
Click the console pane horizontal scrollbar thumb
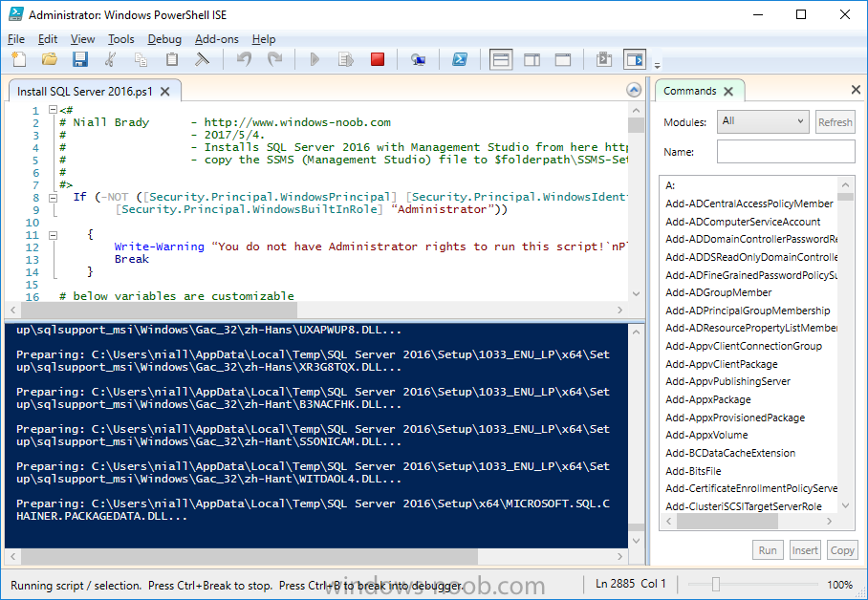point(250,556)
